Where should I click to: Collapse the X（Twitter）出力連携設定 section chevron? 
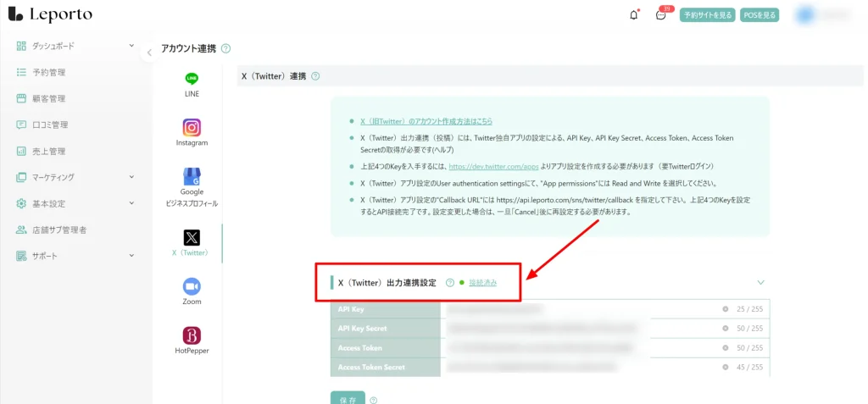point(760,282)
